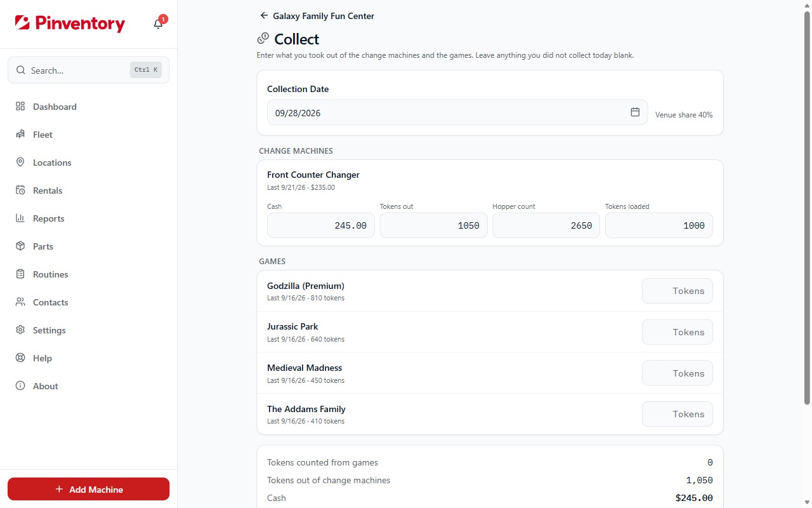Open Dashboard from the sidebar
The image size is (812, 508).
click(88, 107)
